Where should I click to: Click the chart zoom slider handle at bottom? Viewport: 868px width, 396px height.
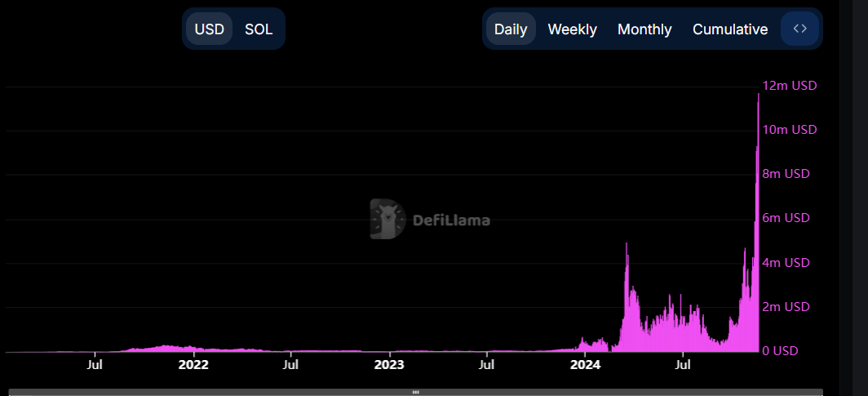pos(415,392)
